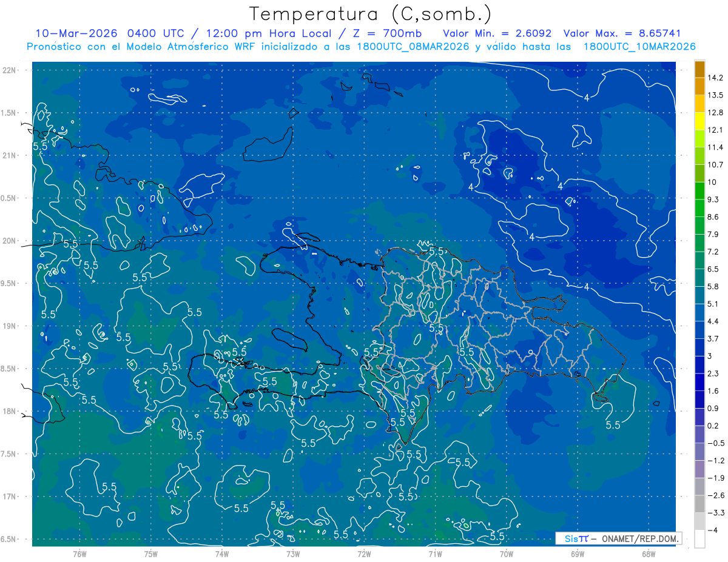Click the 74W longitude axis label
728x562 pixels.
click(222, 554)
